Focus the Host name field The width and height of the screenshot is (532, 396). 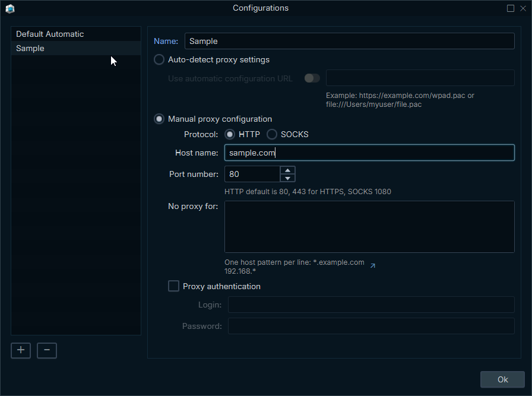369,153
